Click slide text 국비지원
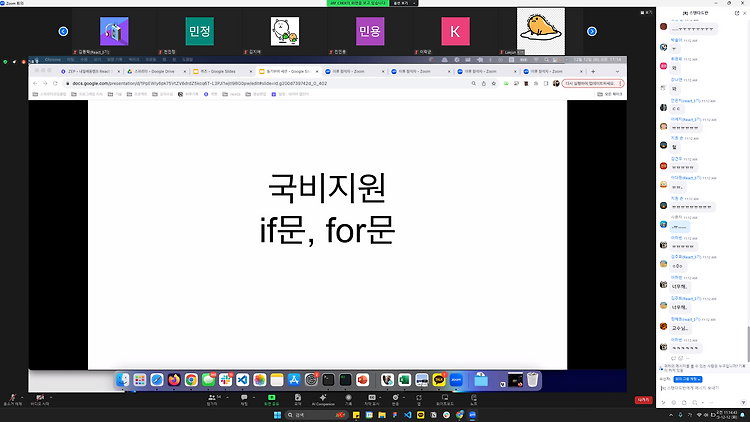750x422 pixels. (x=327, y=188)
